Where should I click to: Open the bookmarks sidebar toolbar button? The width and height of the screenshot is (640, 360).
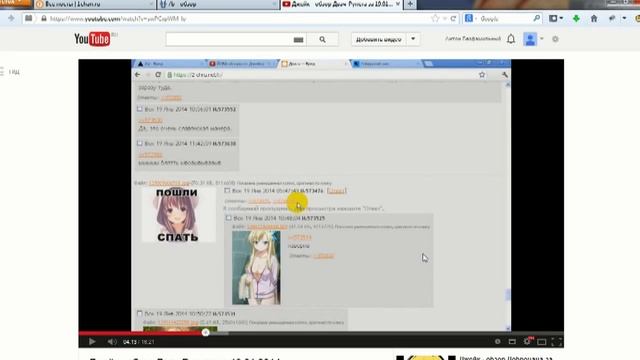coord(29,18)
